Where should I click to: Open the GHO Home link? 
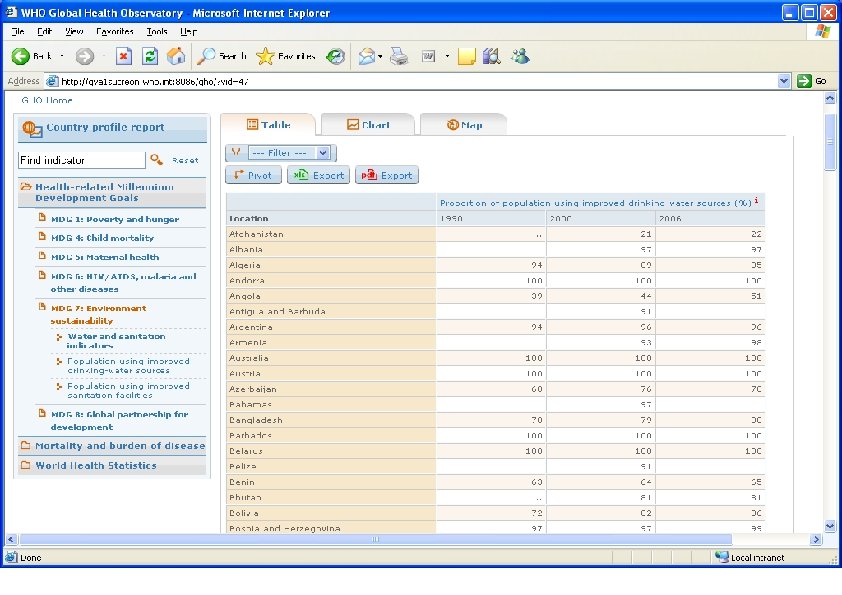47,100
